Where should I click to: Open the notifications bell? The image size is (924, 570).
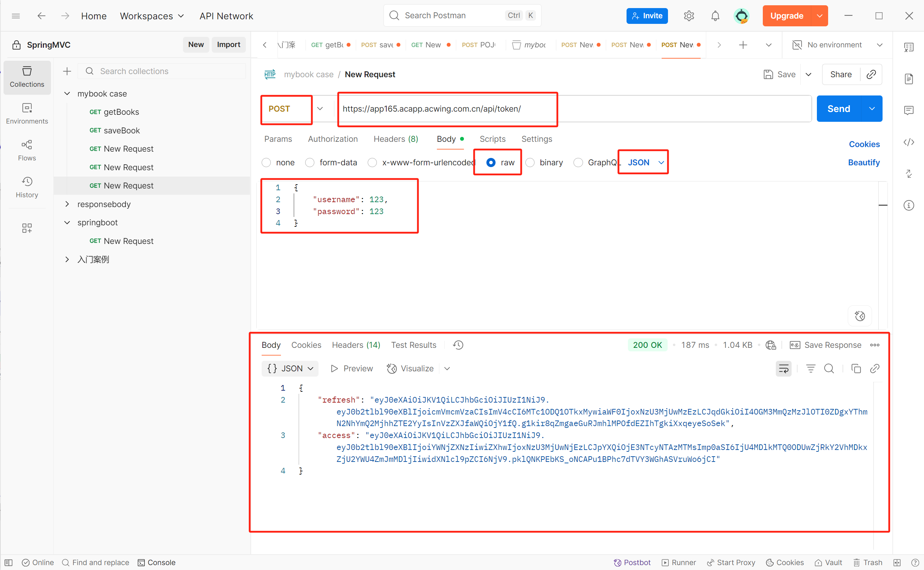pyautogui.click(x=715, y=16)
